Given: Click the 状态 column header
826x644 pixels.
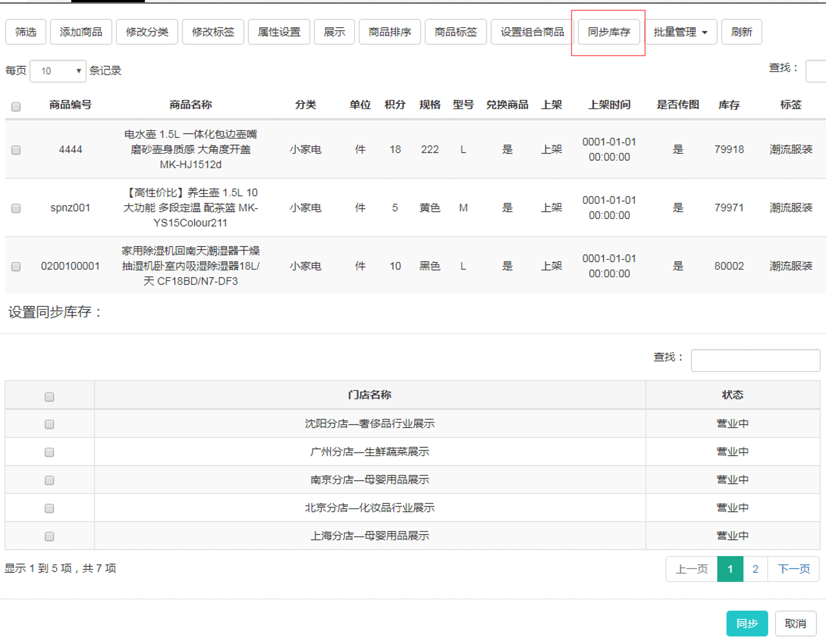Looking at the screenshot, I should click(x=732, y=395).
